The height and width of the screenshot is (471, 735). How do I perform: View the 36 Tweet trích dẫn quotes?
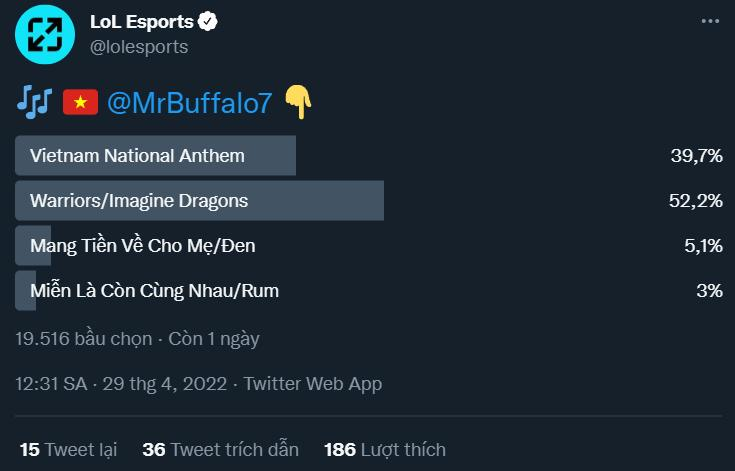(220, 449)
